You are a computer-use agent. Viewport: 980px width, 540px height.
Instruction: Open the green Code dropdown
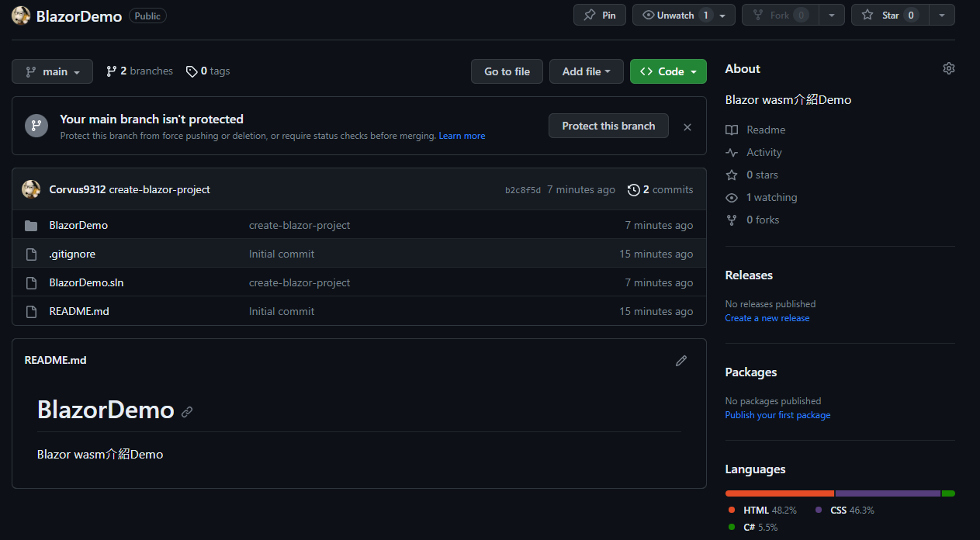[668, 71]
